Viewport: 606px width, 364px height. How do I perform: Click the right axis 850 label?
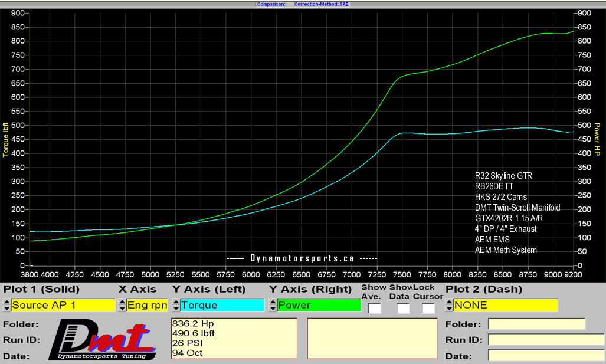[x=584, y=27]
